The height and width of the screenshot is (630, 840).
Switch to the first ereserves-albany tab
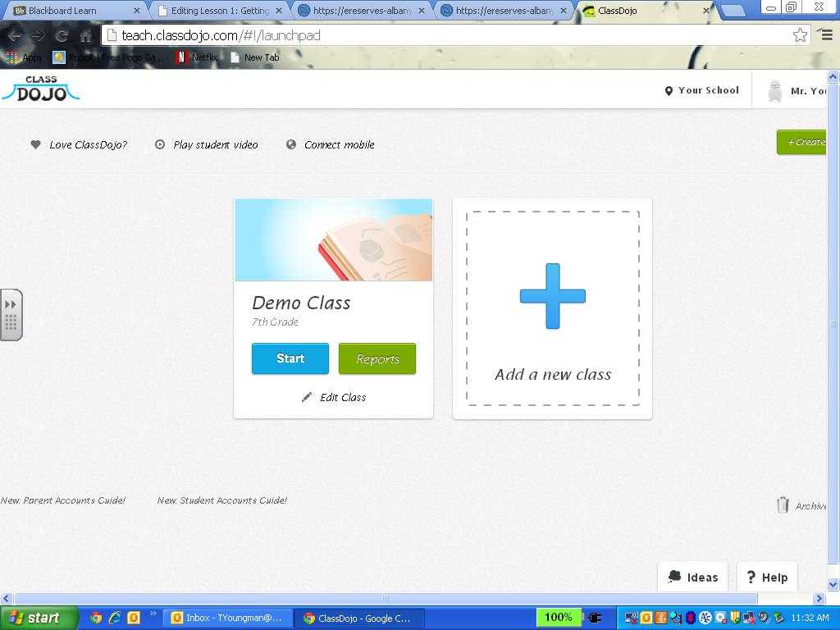point(362,10)
